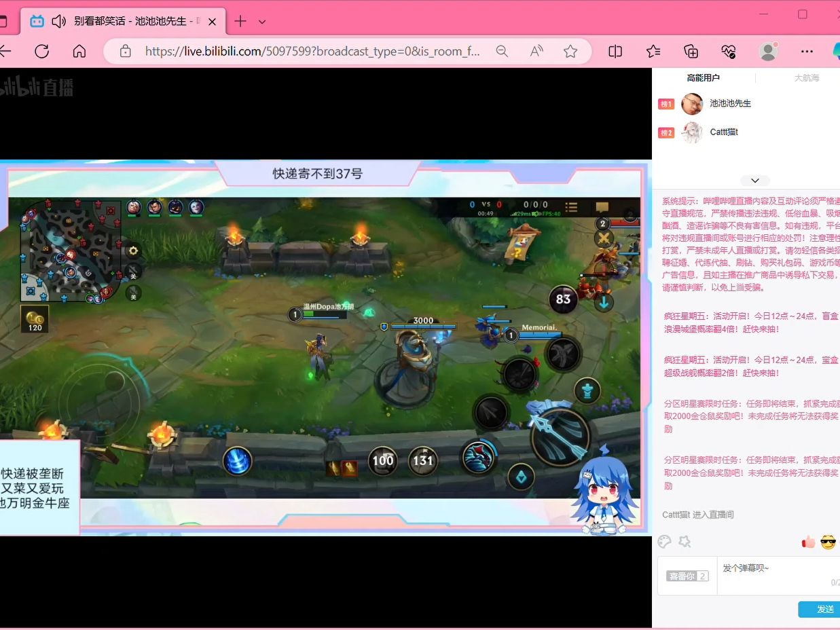Screen dimensions: 840x630
Task: Refresh the live stream page
Action: point(42,51)
